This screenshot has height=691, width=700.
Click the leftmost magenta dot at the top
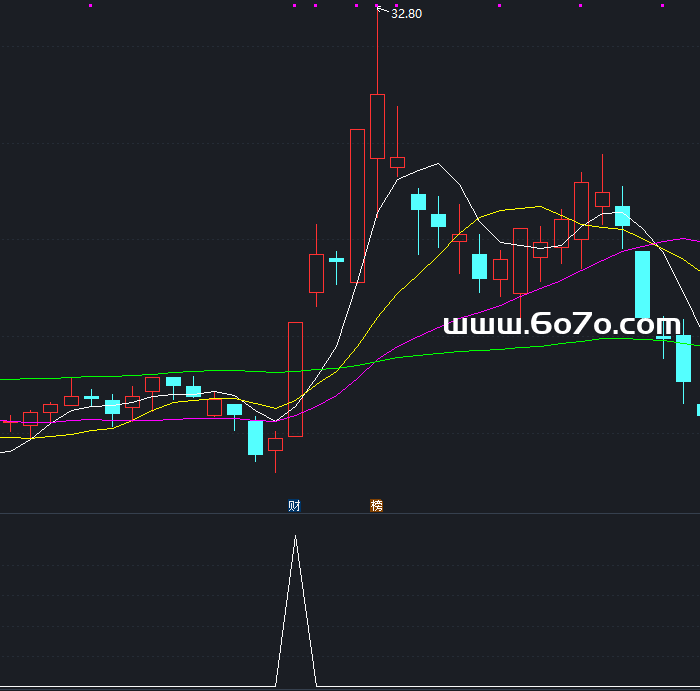(90, 6)
